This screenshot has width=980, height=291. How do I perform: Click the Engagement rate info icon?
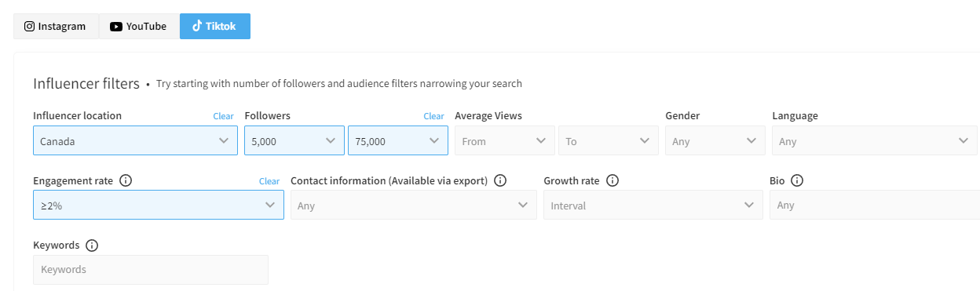click(126, 180)
